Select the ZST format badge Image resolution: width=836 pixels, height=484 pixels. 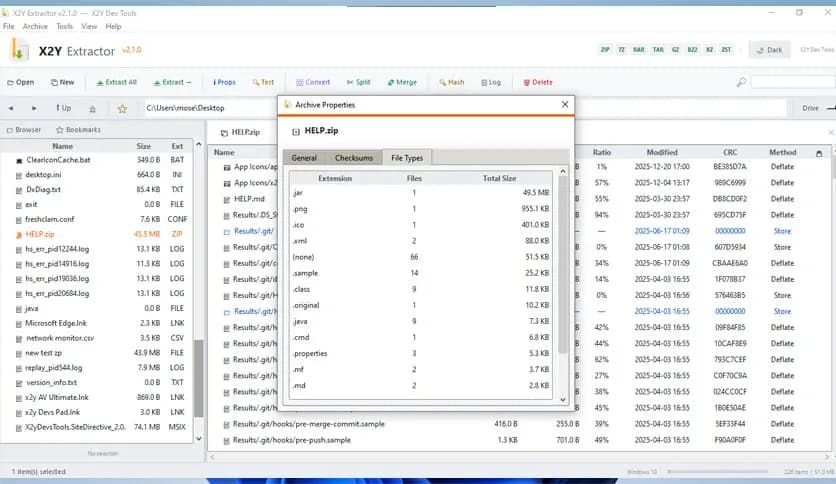tap(726, 50)
